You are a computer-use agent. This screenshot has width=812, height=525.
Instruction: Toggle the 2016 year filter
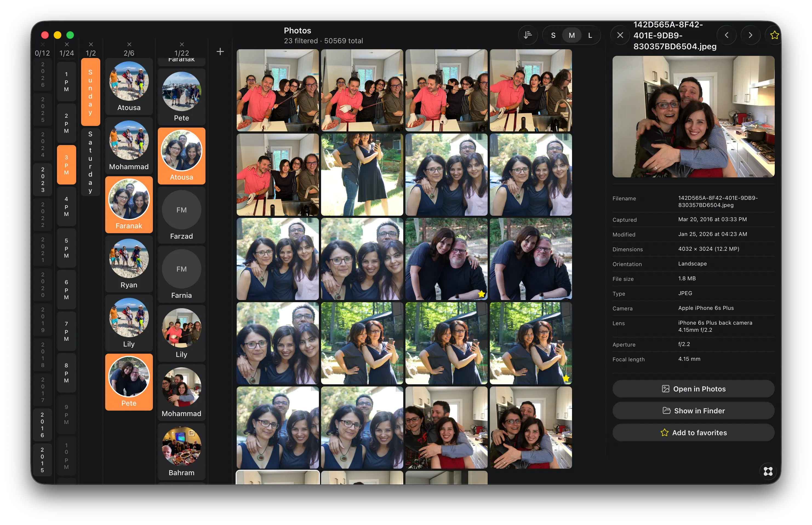[43, 425]
